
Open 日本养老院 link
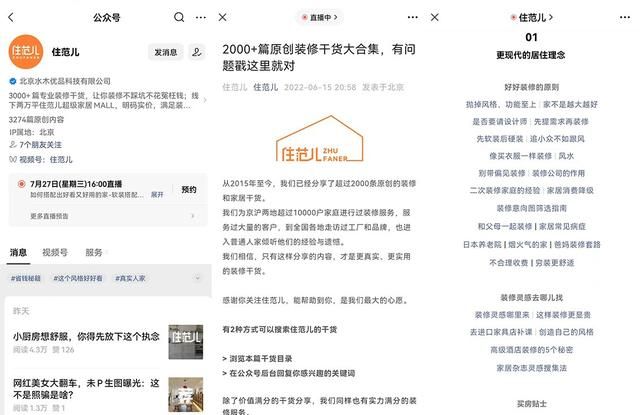(x=482, y=244)
